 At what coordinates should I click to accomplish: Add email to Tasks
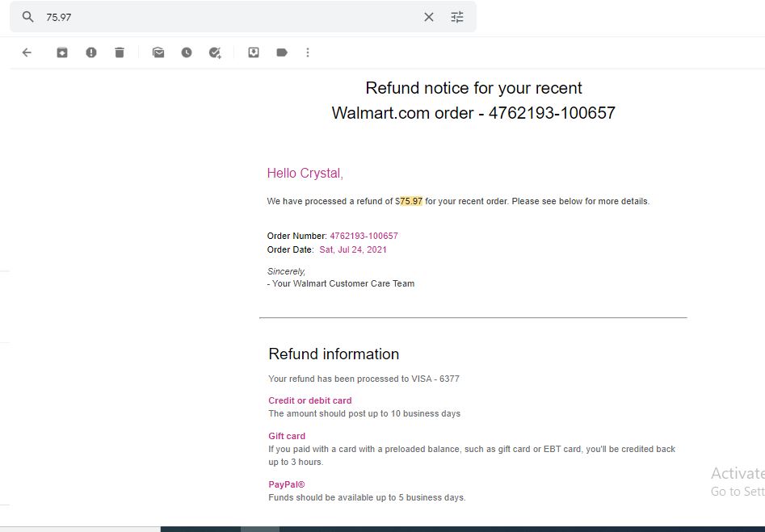(215, 52)
